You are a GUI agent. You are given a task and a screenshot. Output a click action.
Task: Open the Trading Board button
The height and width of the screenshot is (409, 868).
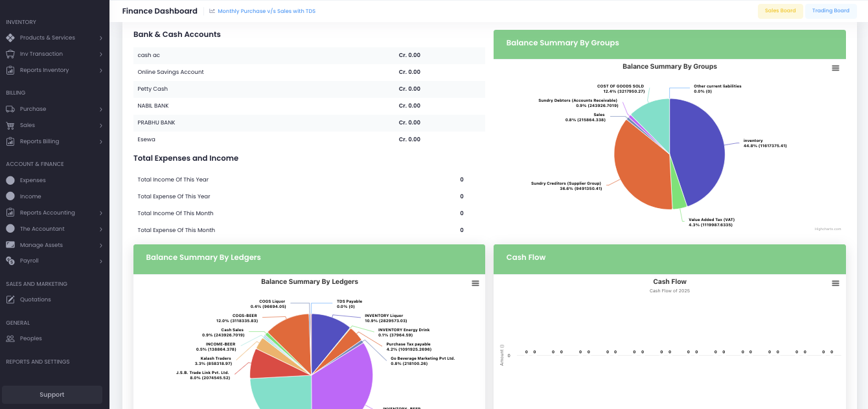[x=830, y=11]
